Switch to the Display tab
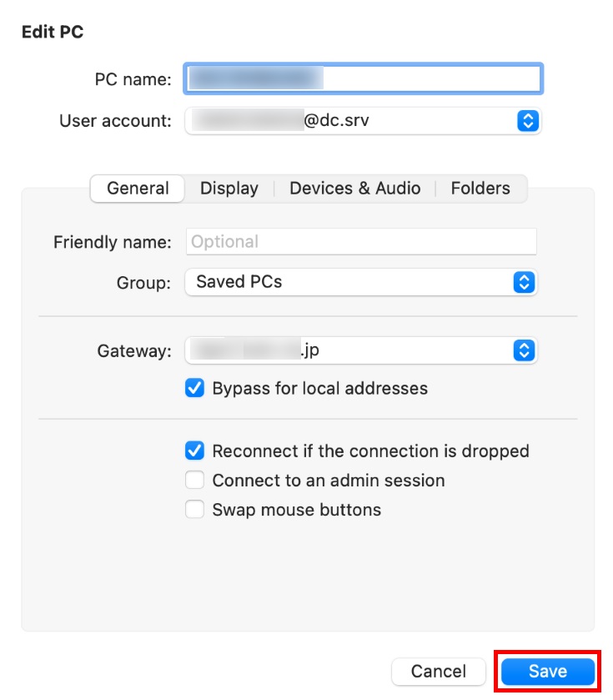This screenshot has height=700, width=613. point(229,189)
